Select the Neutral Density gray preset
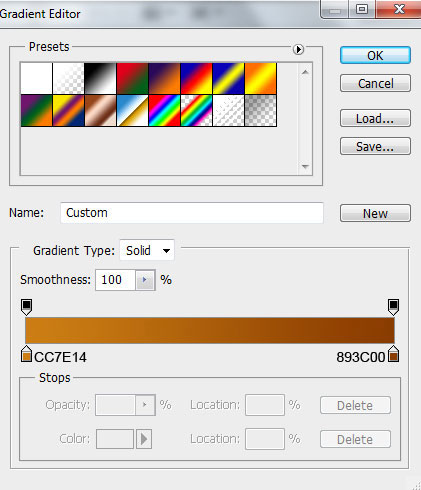The width and height of the screenshot is (421, 490). tap(260, 110)
